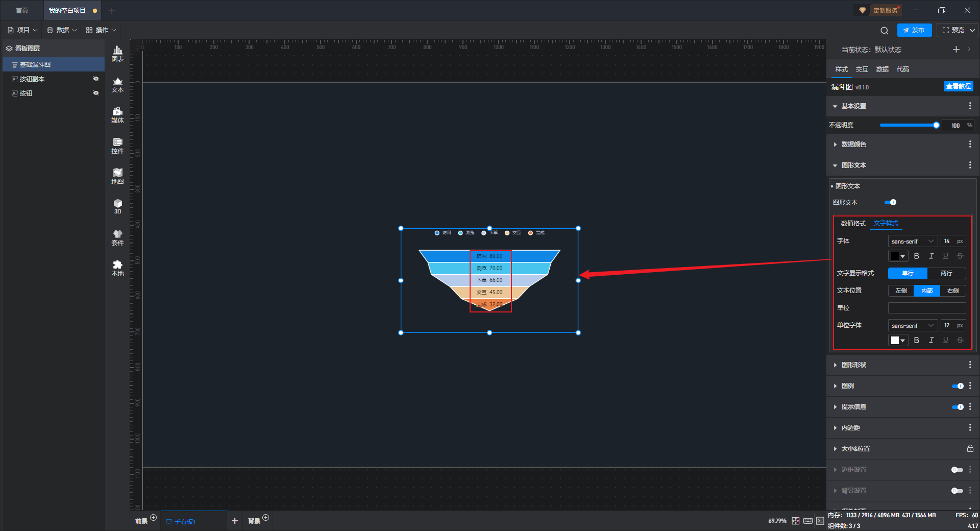Apply underline to 字体 font row

tap(946, 256)
